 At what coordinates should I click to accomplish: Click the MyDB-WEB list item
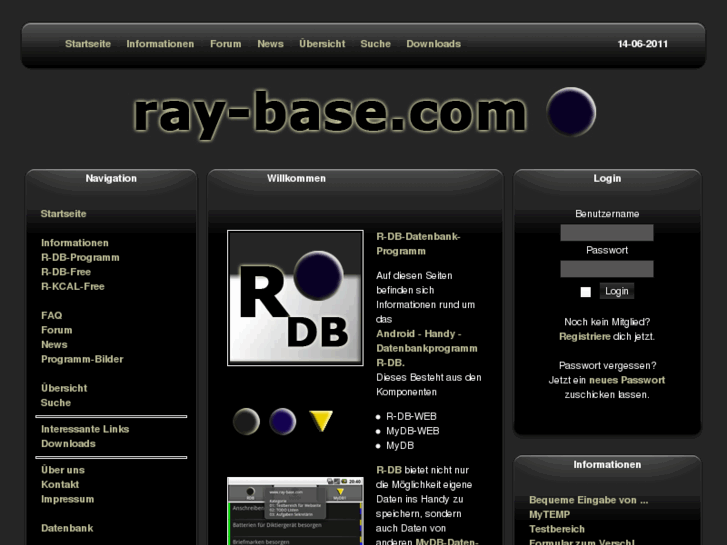coord(413,431)
